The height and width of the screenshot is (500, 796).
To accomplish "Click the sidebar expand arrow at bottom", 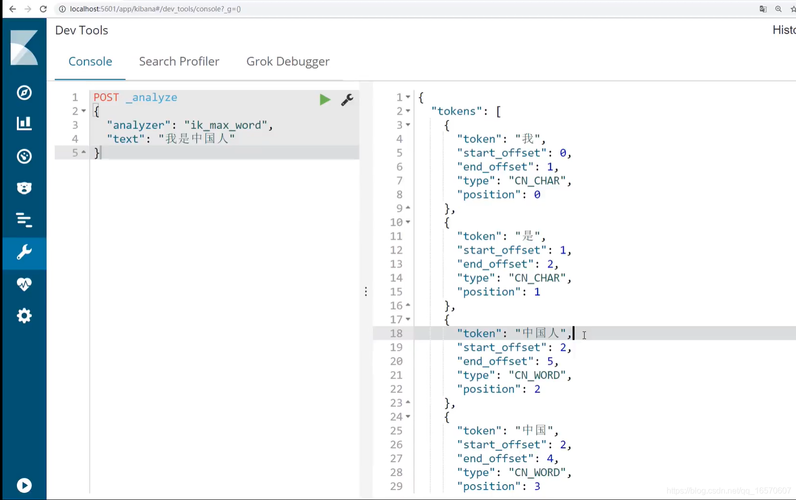I will pyautogui.click(x=24, y=485).
